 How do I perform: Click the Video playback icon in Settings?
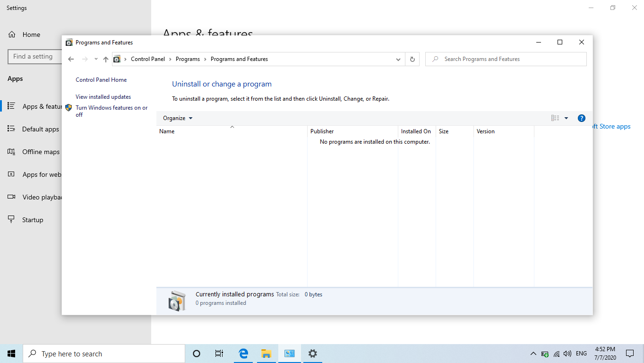[x=11, y=197]
